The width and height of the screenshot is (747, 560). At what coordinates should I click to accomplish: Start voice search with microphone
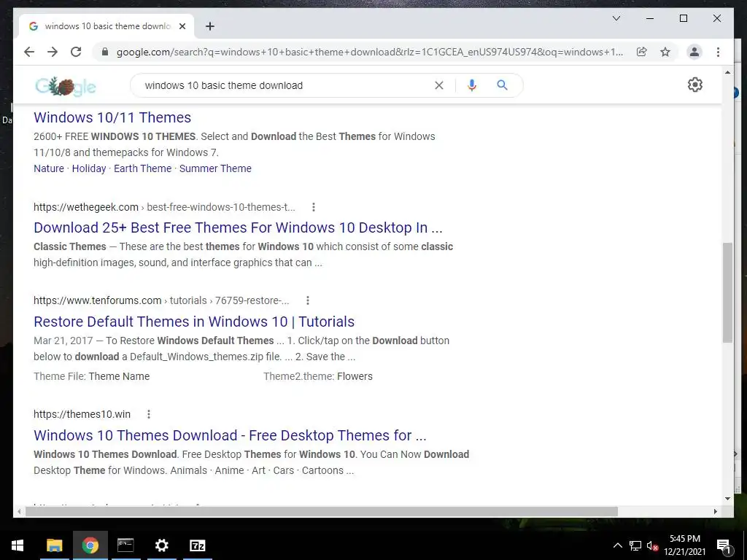(x=472, y=85)
